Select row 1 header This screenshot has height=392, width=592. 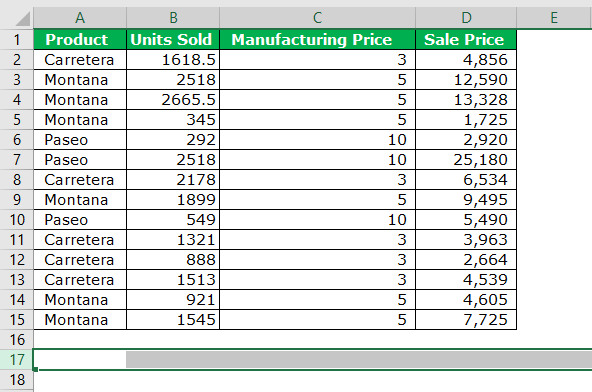17,40
